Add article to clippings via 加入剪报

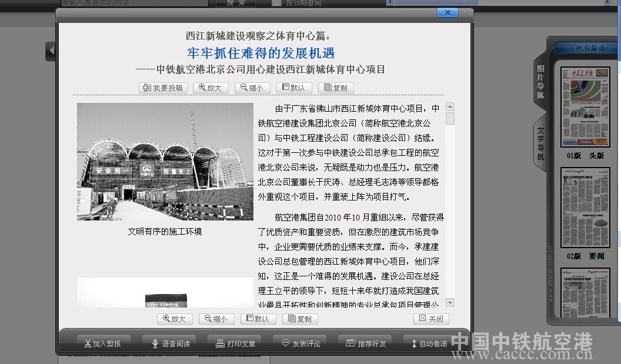pos(102,344)
